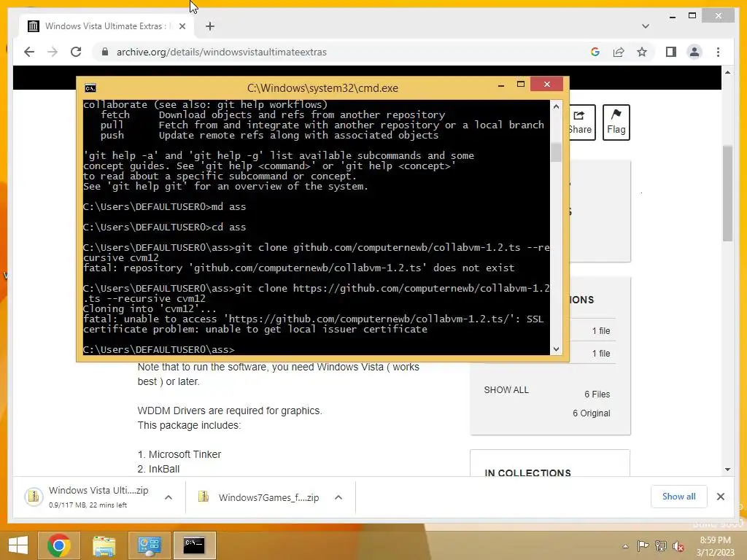The width and height of the screenshot is (747, 560).
Task: Open the Chrome profile avatar
Action: click(x=694, y=52)
